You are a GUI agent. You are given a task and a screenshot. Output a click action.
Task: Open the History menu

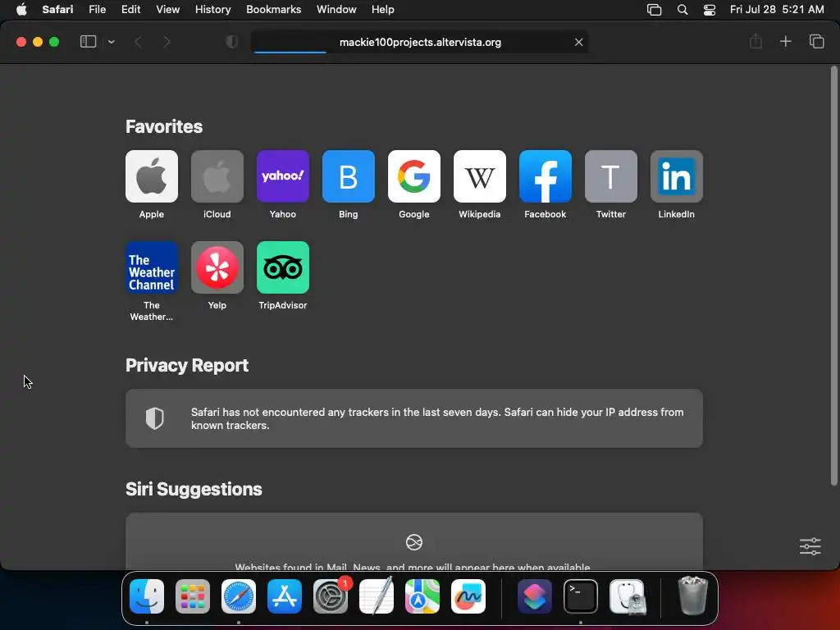[x=212, y=10]
